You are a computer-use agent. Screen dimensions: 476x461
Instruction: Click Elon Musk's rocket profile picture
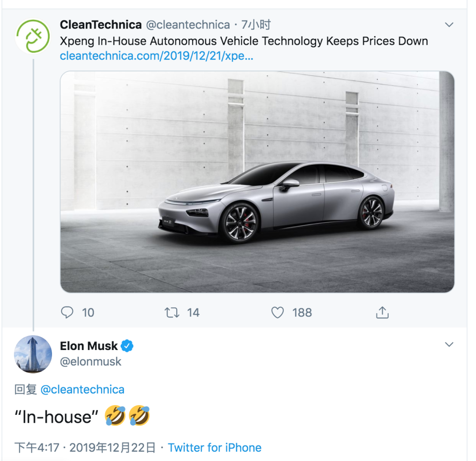pos(33,354)
